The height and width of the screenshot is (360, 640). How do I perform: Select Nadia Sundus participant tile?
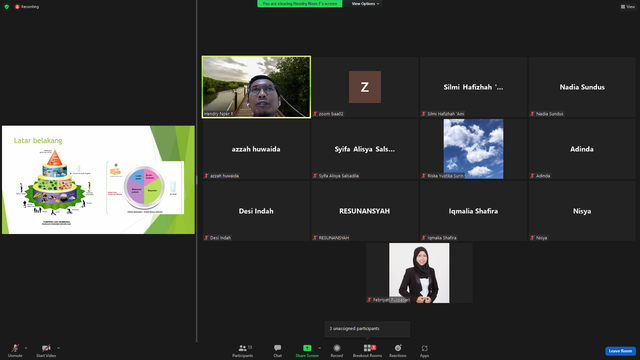[582, 87]
